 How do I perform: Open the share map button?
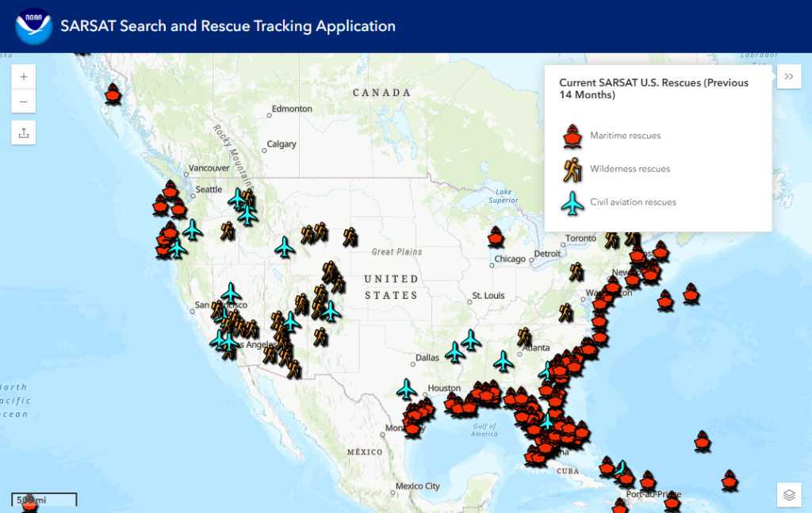(x=23, y=133)
